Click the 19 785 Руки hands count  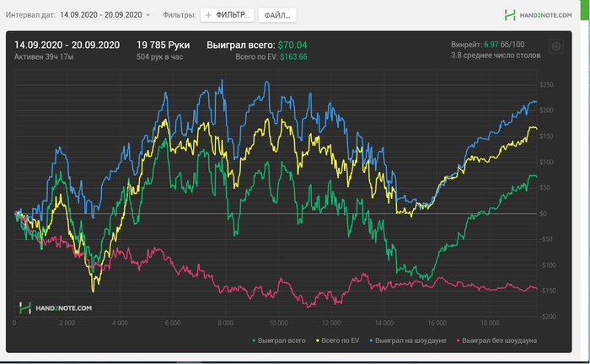(x=163, y=45)
